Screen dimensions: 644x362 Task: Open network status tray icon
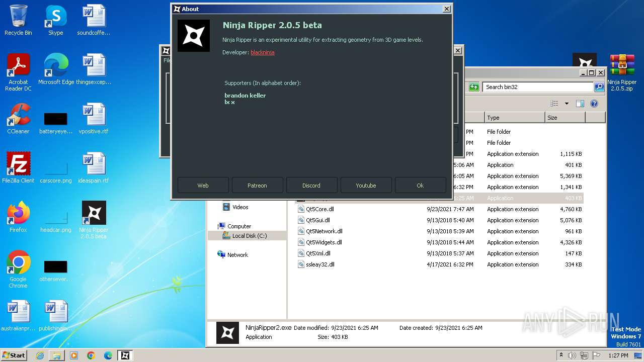click(585, 355)
